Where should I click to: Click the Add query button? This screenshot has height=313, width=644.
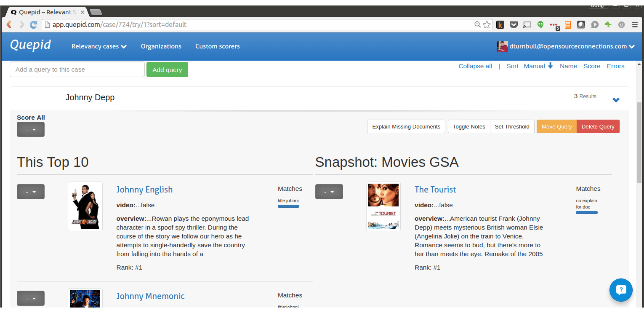(x=167, y=70)
